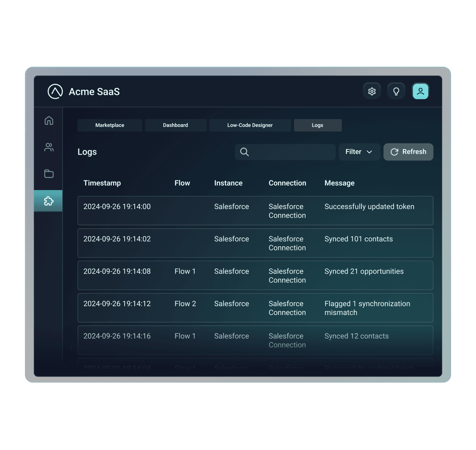
Task: Click the circular arrow refresh icon
Action: tap(394, 152)
